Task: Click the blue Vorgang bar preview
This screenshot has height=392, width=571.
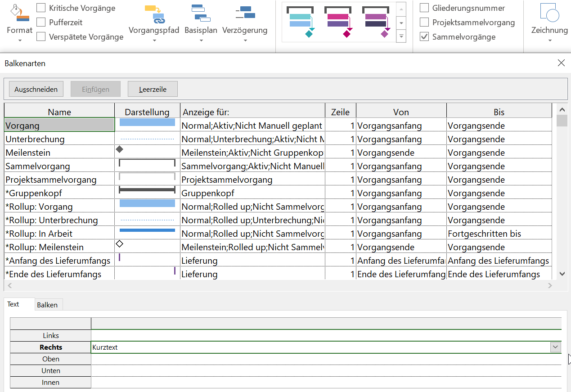Action: 147,122
